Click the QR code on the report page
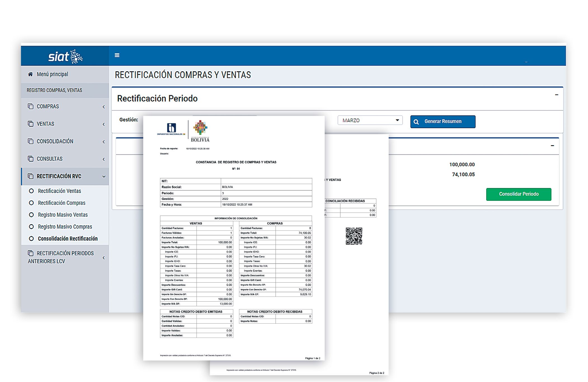 [x=354, y=236]
